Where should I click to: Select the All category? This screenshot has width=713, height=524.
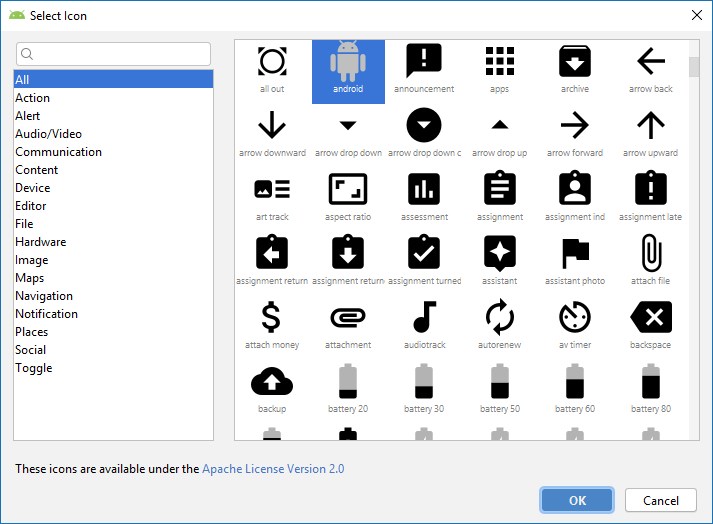click(113, 80)
